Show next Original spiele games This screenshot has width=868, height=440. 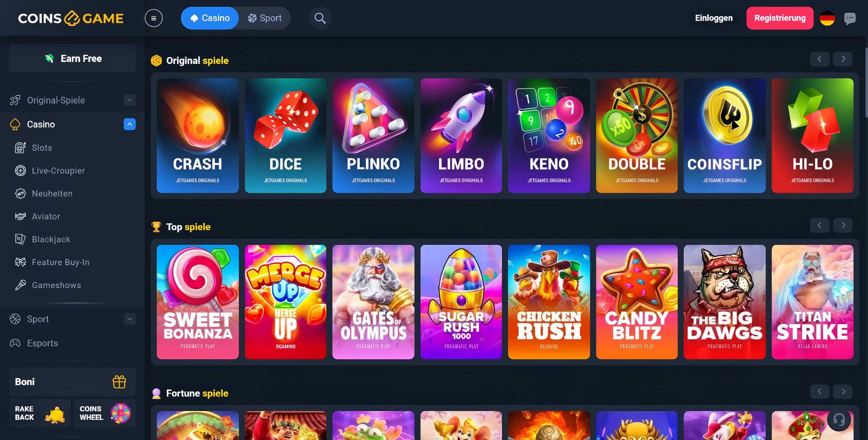coord(843,59)
